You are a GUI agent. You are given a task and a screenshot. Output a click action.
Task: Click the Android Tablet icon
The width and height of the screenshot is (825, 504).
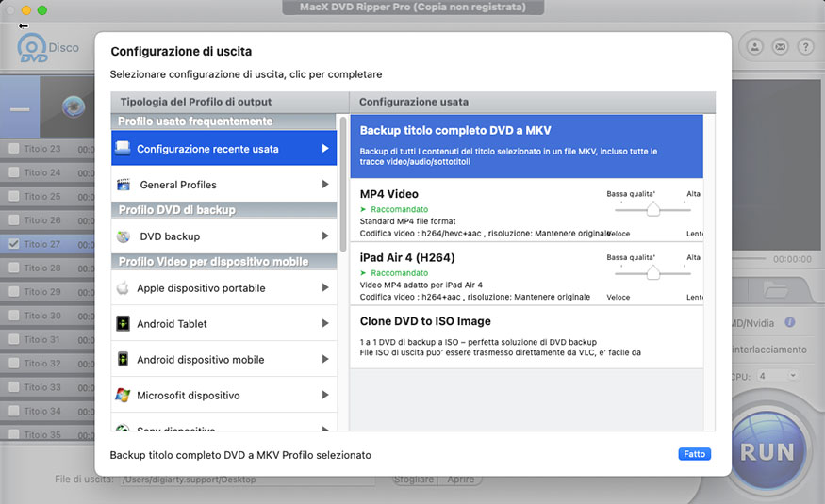[x=123, y=324]
